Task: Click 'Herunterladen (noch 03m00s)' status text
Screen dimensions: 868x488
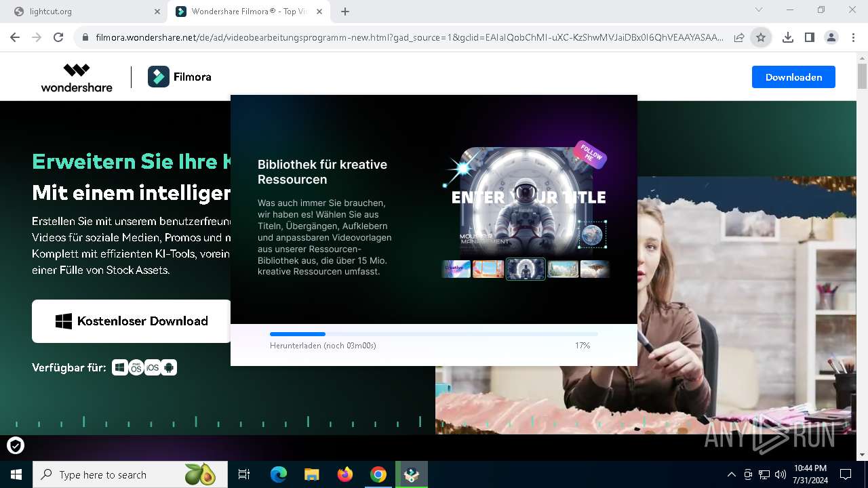Action: [x=323, y=346]
